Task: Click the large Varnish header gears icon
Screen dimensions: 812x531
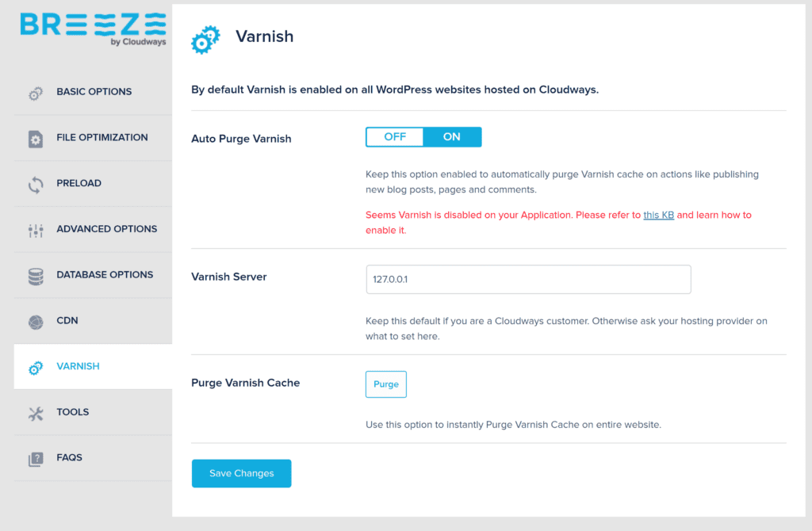Action: click(205, 40)
